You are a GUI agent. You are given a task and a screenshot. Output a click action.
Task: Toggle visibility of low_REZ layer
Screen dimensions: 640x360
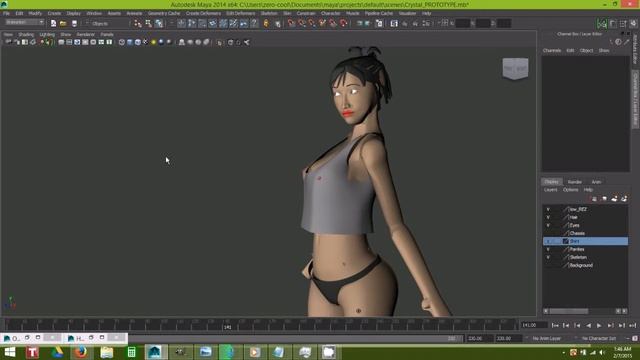click(x=548, y=209)
